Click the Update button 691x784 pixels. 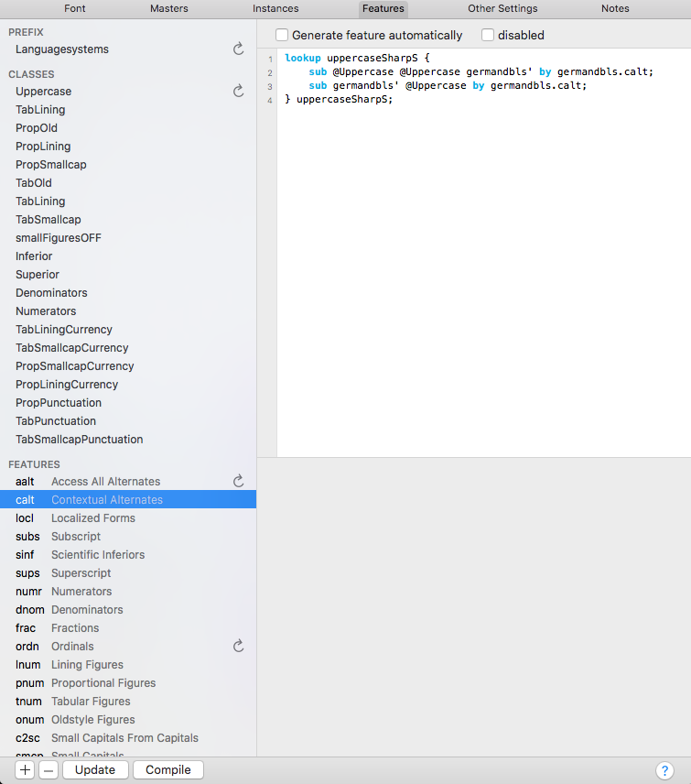click(x=95, y=770)
